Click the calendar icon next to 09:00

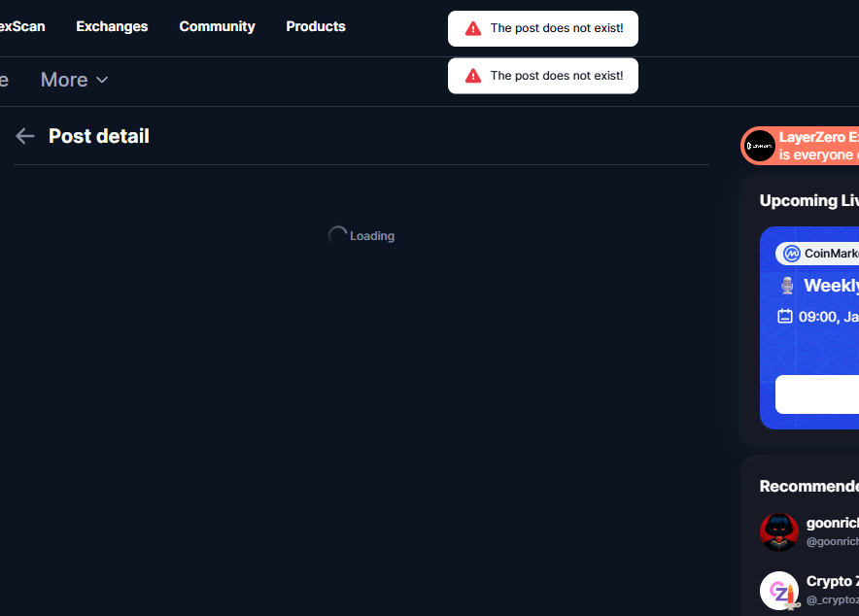click(785, 317)
